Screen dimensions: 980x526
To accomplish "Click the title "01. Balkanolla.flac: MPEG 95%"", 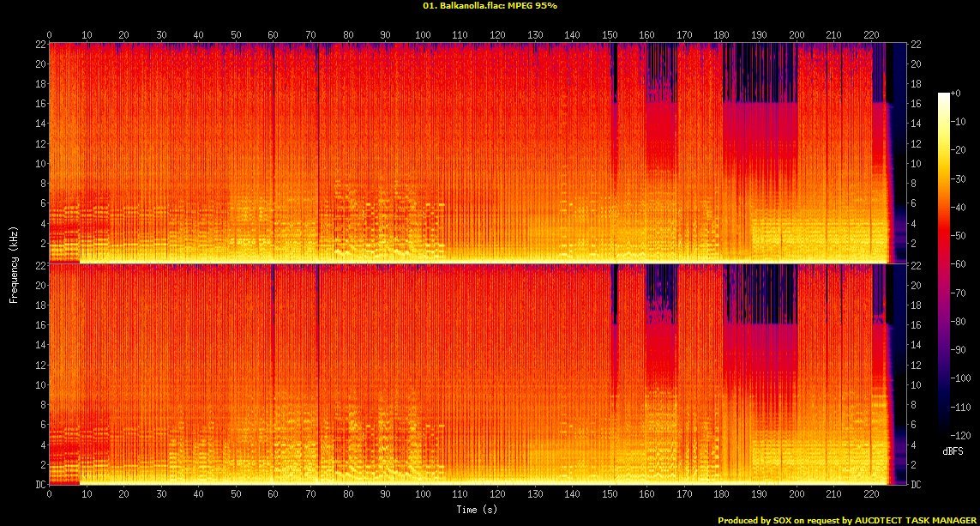I will point(490,5).
